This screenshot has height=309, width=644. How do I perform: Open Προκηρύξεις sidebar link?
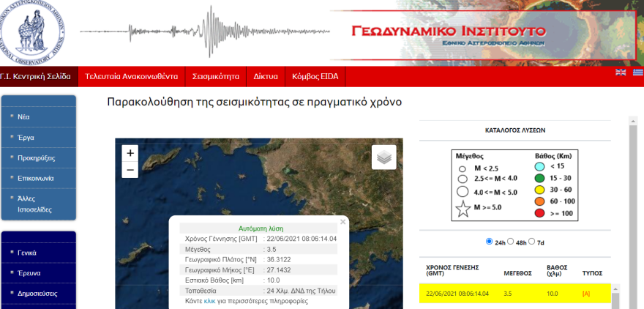(36, 157)
